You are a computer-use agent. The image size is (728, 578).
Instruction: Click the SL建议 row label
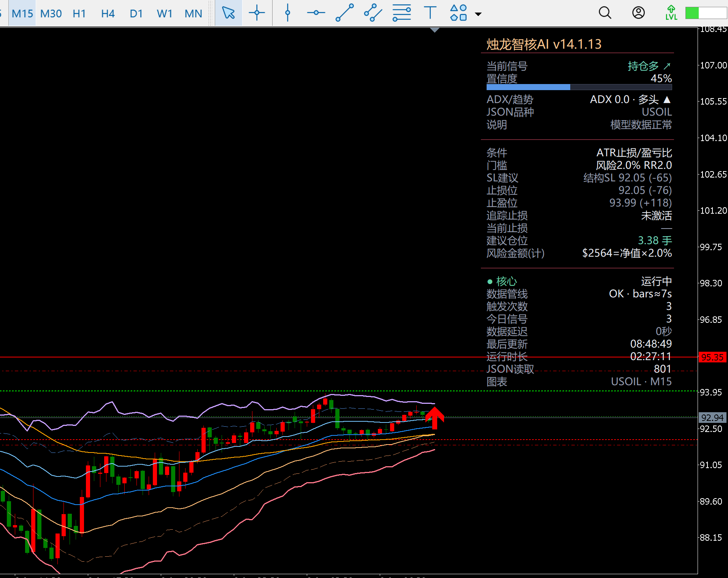coord(503,178)
